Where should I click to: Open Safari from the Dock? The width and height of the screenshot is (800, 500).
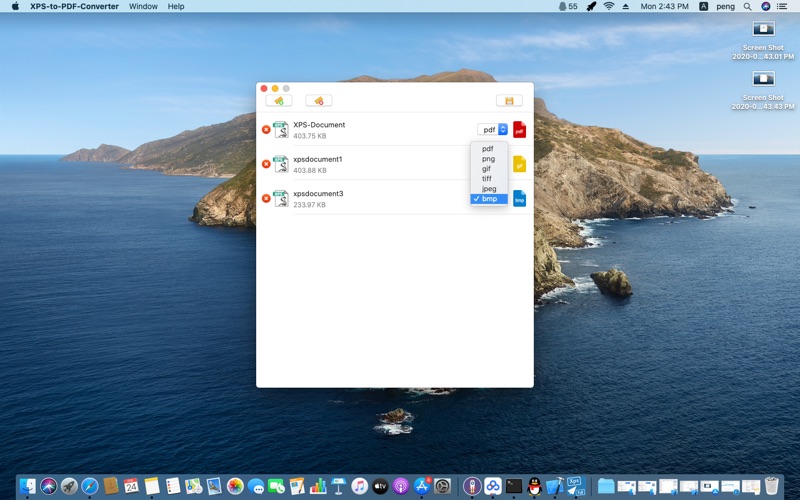[90, 486]
